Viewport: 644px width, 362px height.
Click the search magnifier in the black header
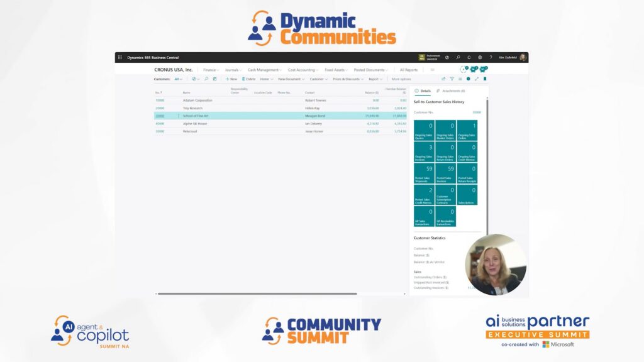[x=458, y=57]
